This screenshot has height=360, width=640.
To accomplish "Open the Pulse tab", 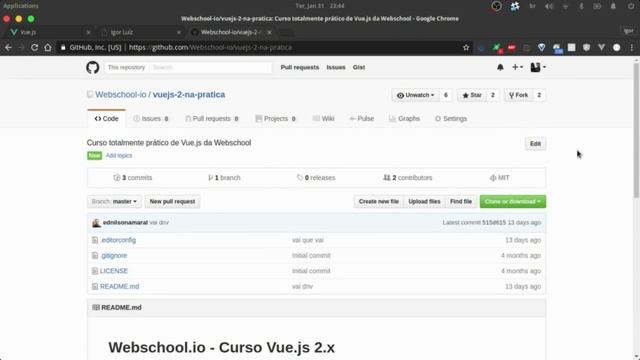I will click(362, 119).
